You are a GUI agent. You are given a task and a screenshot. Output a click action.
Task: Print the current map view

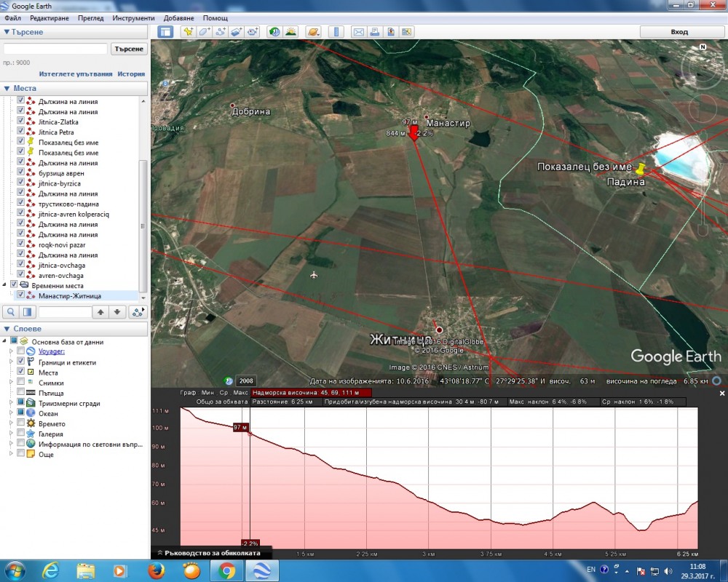376,31
